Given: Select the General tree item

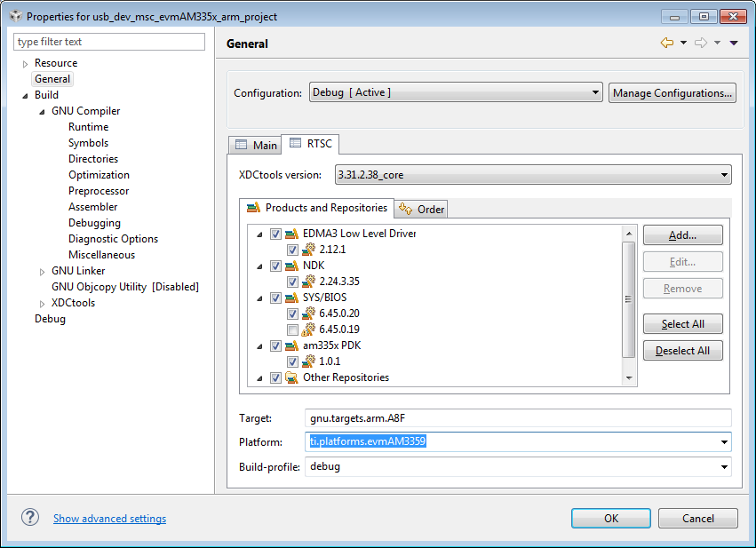Looking at the screenshot, I should click(52, 79).
